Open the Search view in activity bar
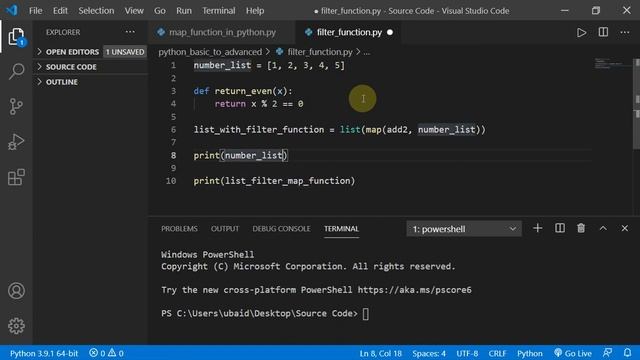The height and width of the screenshot is (360, 640). point(16,71)
